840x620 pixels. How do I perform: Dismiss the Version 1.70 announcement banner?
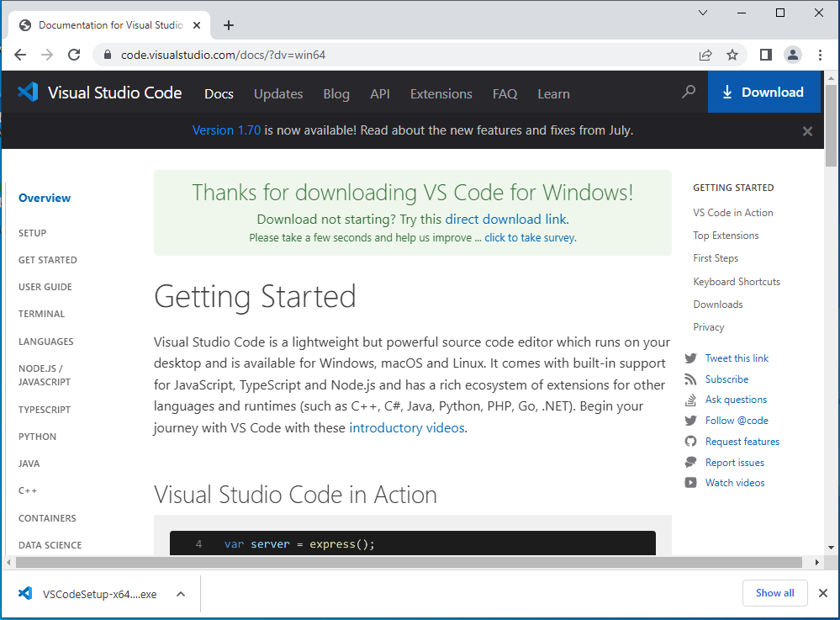(807, 131)
